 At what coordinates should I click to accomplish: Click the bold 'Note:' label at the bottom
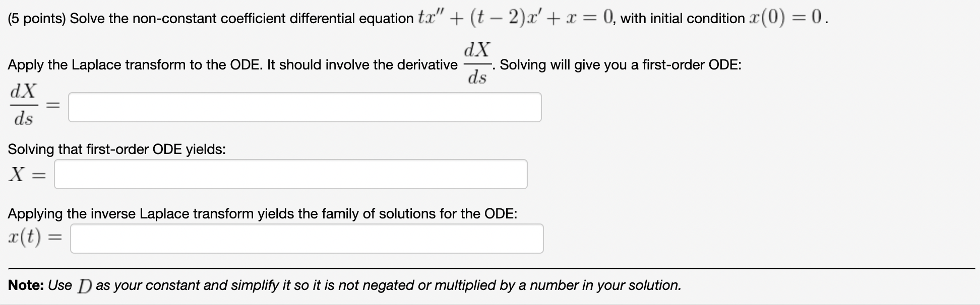click(26, 285)
